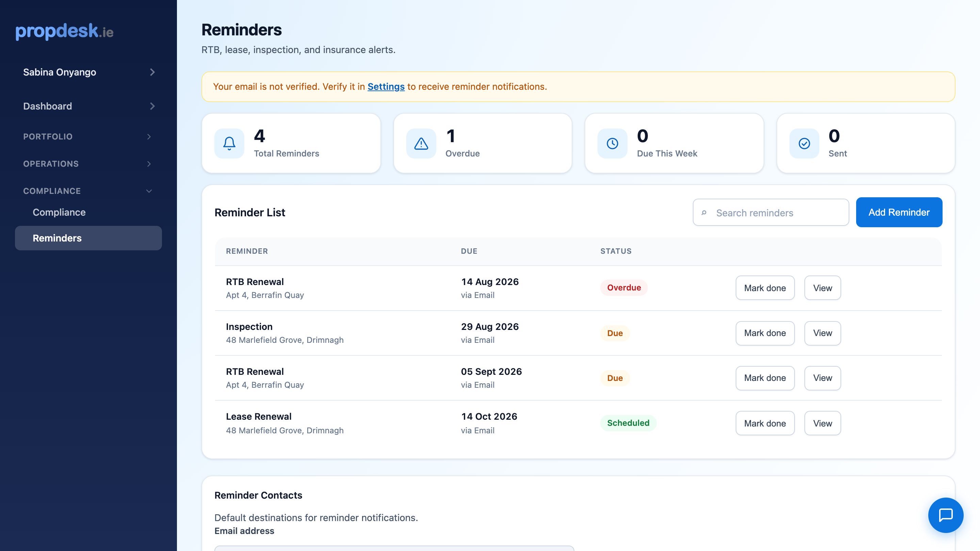Click the Scheduled status badge
The height and width of the screenshot is (551, 980).
coord(628,423)
